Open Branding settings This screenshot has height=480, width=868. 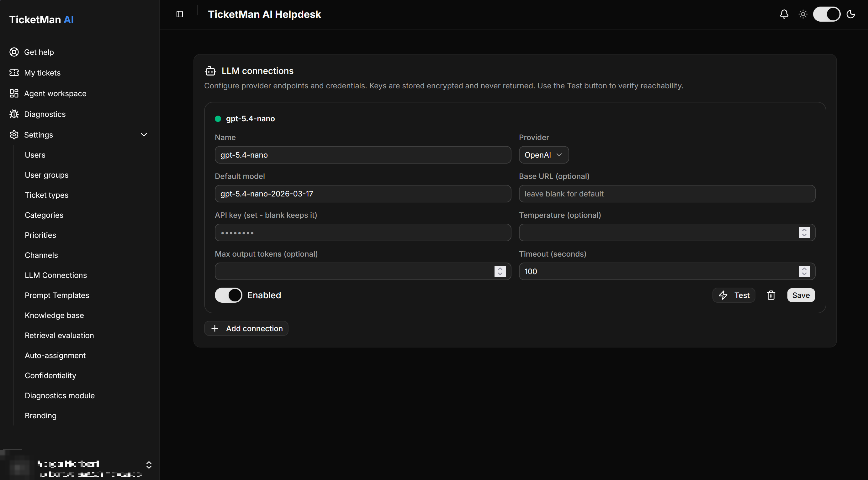(41, 415)
